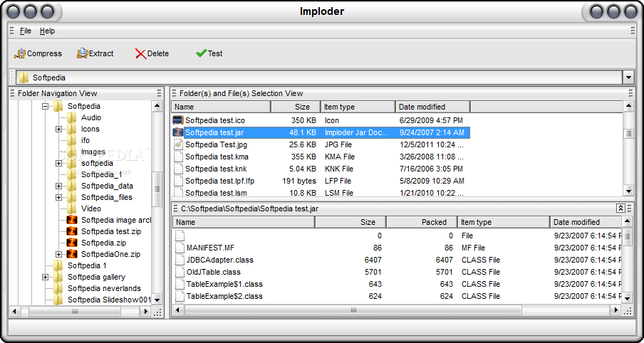Screen dimensions: 644x343
Task: Select the Softpedia test.lsm file row
Action: (321, 192)
